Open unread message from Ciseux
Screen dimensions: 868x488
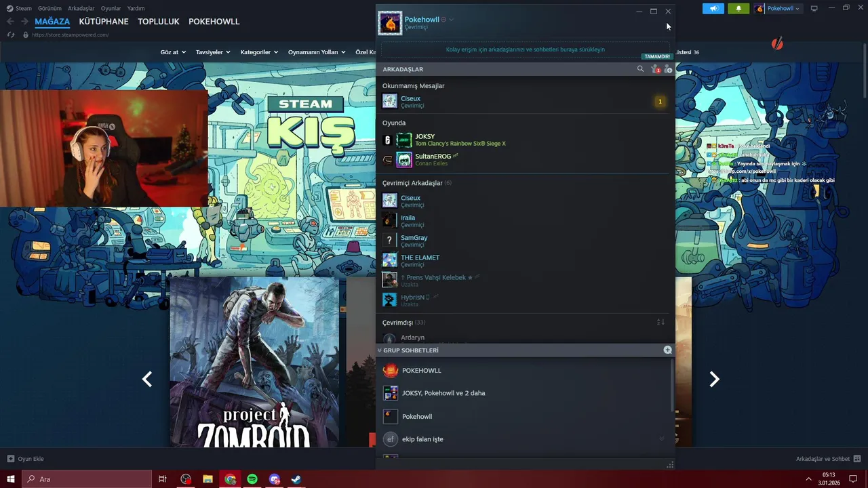tap(524, 102)
